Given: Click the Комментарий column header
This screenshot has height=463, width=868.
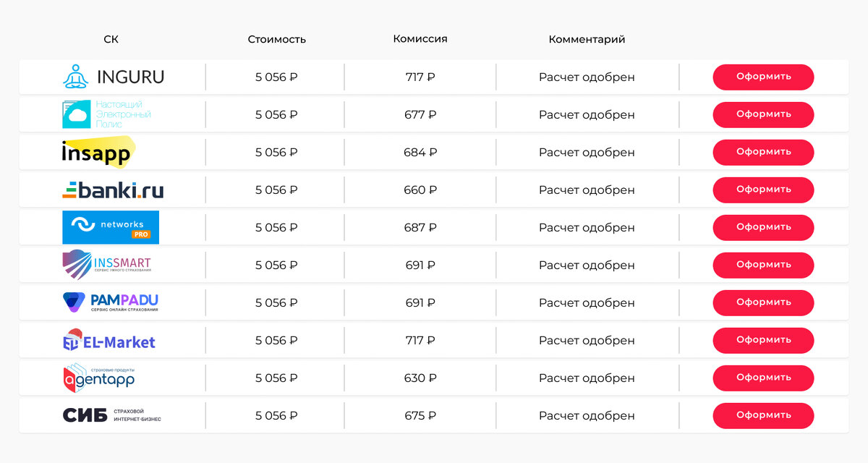Looking at the screenshot, I should pos(587,39).
